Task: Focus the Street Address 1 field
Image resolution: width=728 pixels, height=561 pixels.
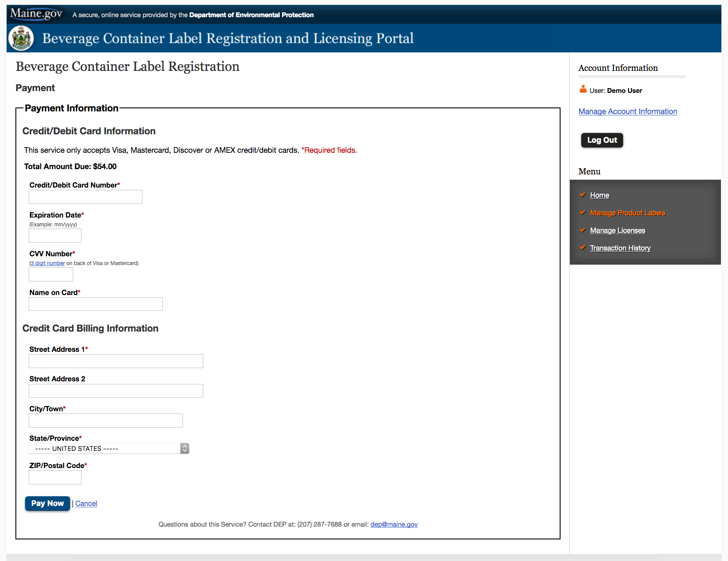Action: click(116, 361)
